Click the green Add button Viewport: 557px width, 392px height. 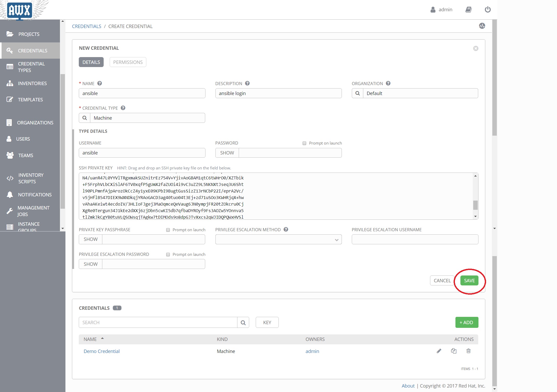coord(467,322)
